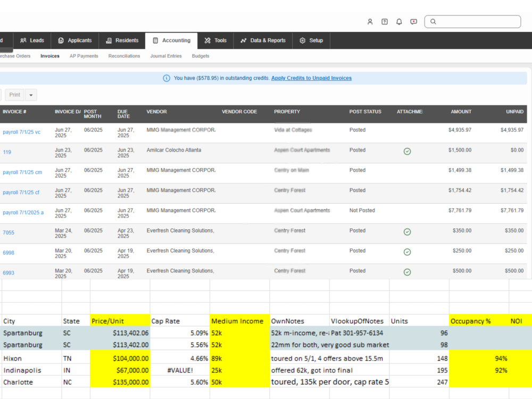Open attachment checkmark for invoice 6998
The image size is (532, 399).
point(407,252)
